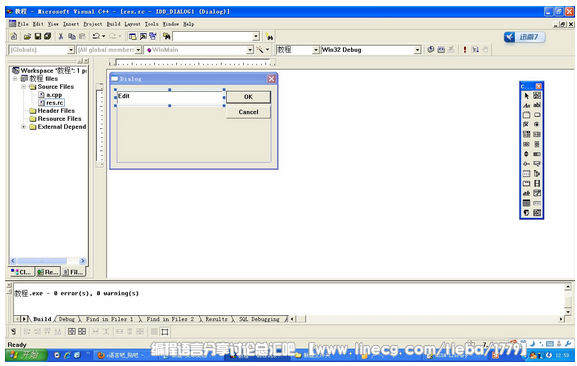Viewport: 577px width, 366px height.
Task: Pick the Radio Button control tool
Action: (537, 124)
